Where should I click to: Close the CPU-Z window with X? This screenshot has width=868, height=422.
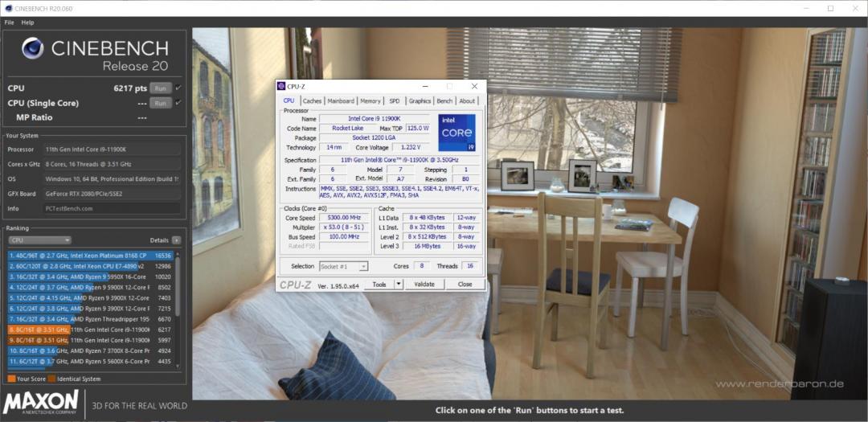coord(474,86)
